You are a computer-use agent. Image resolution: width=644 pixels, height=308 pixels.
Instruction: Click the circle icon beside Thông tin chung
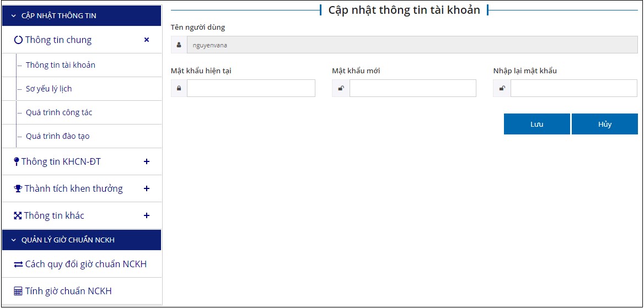pyautogui.click(x=18, y=40)
